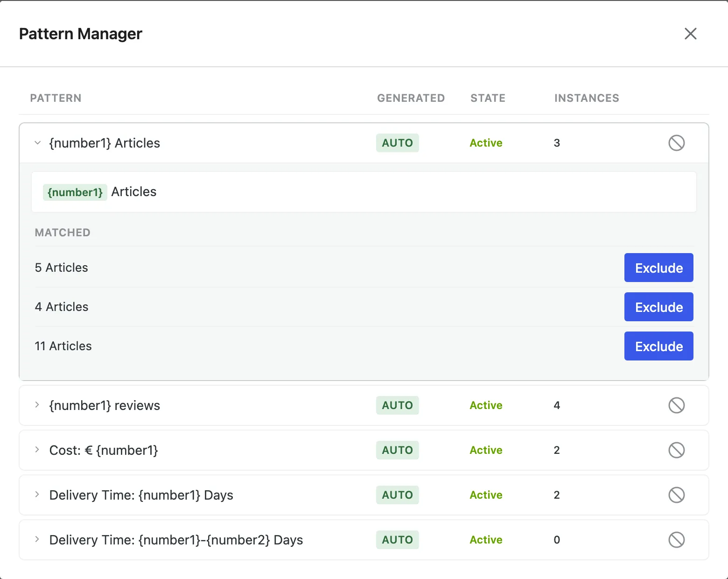This screenshot has height=579, width=728.
Task: Click the GENERATED column header
Action: click(411, 98)
